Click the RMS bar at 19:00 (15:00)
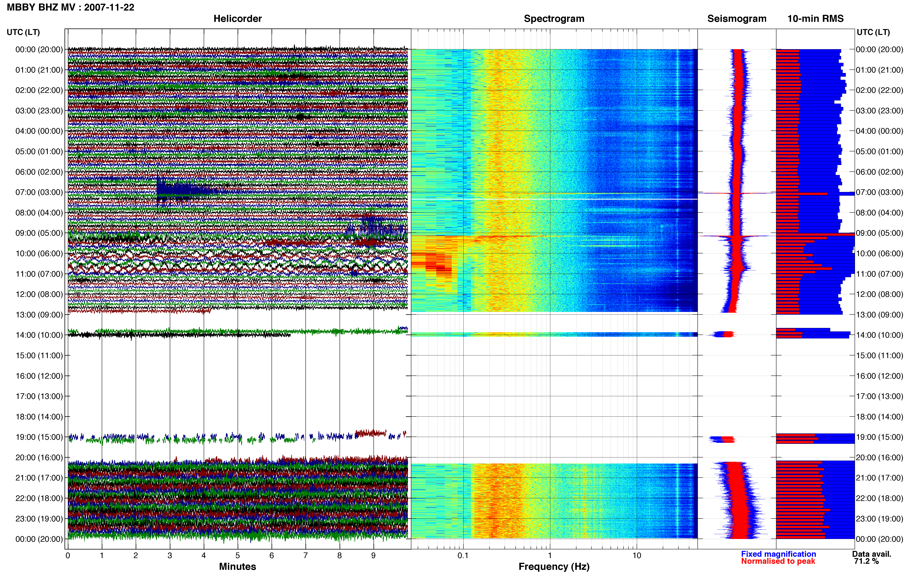924x578 pixels. pos(815,439)
